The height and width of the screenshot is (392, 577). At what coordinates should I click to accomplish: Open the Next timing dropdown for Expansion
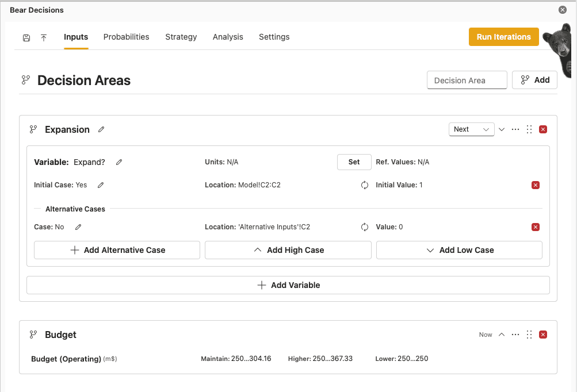tap(471, 129)
